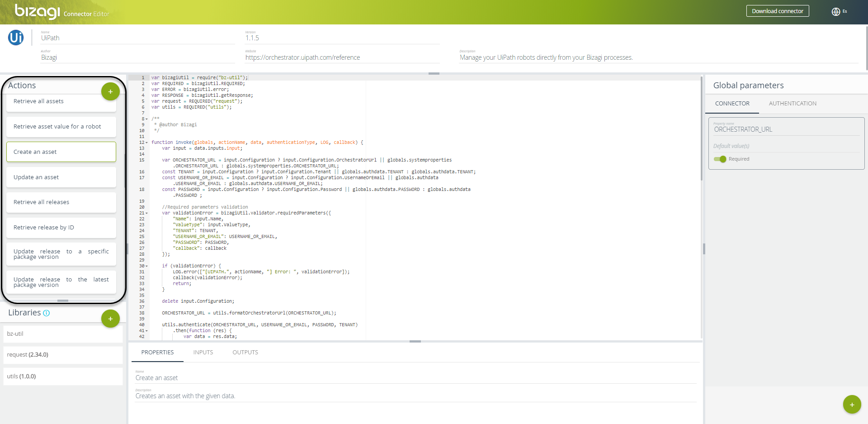This screenshot has width=868, height=424.
Task: Edit the Author field Bizagi
Action: (x=137, y=57)
